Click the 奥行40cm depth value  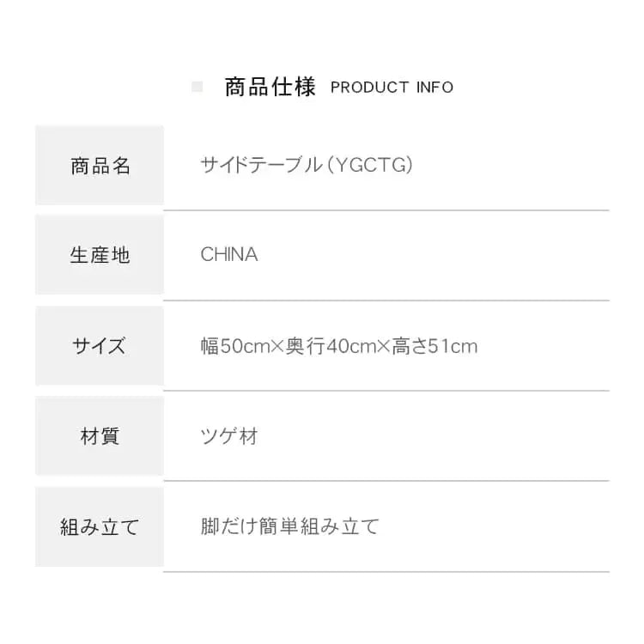pyautogui.click(x=331, y=346)
